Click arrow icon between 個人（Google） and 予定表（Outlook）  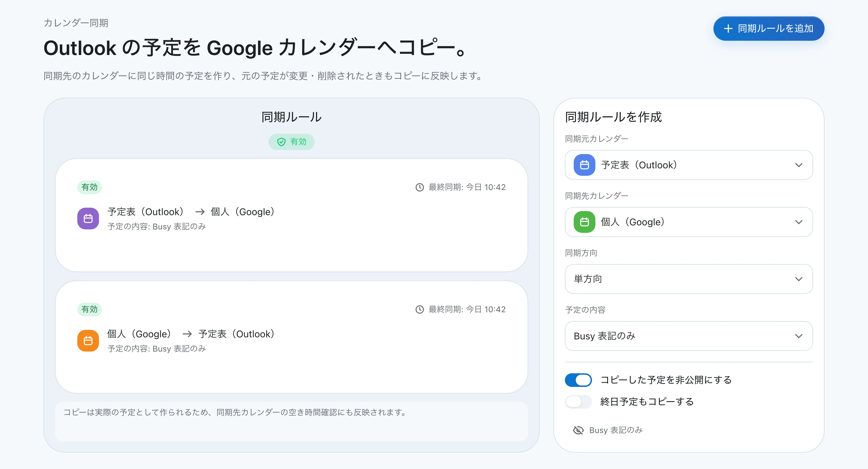[x=187, y=334]
